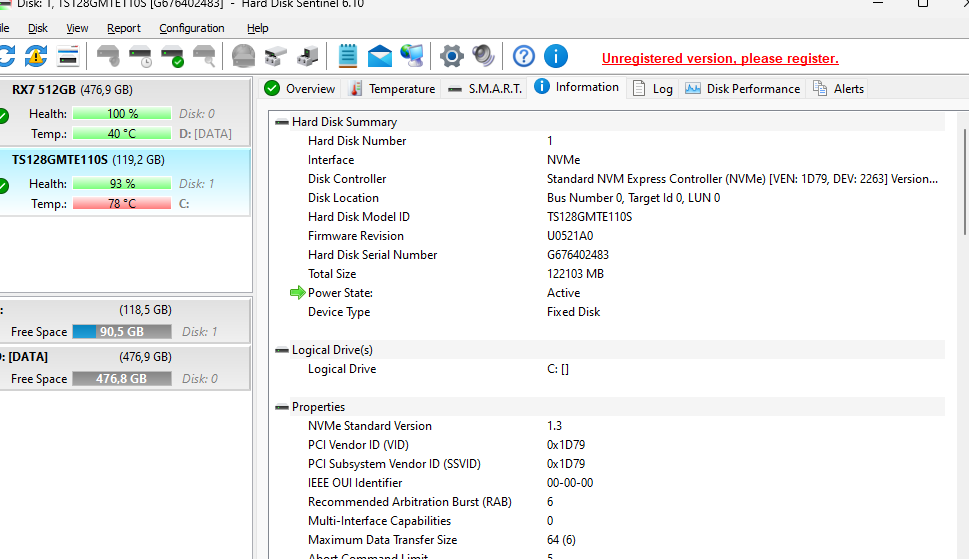The width and height of the screenshot is (969, 559).
Task: Click the envelope email icon in toolbar
Action: coord(380,56)
